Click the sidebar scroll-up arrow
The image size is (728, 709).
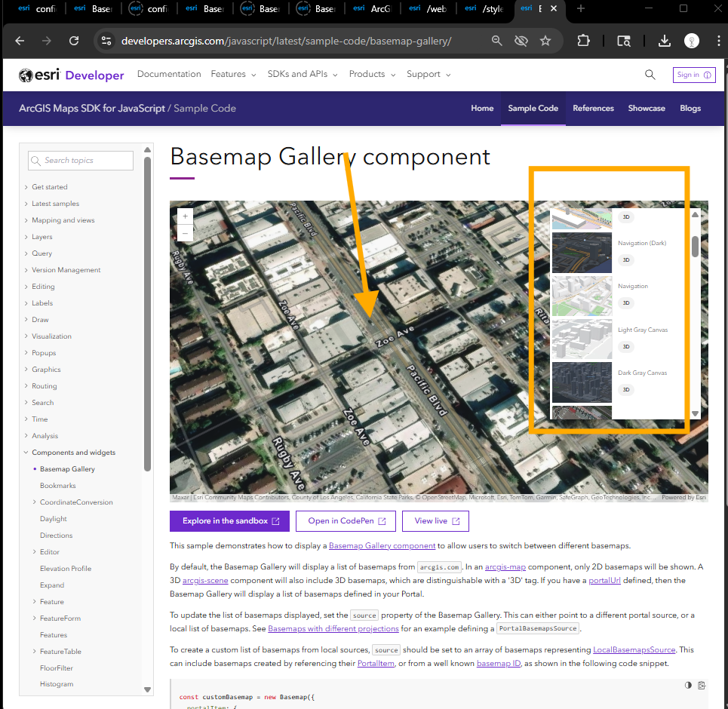click(x=147, y=149)
